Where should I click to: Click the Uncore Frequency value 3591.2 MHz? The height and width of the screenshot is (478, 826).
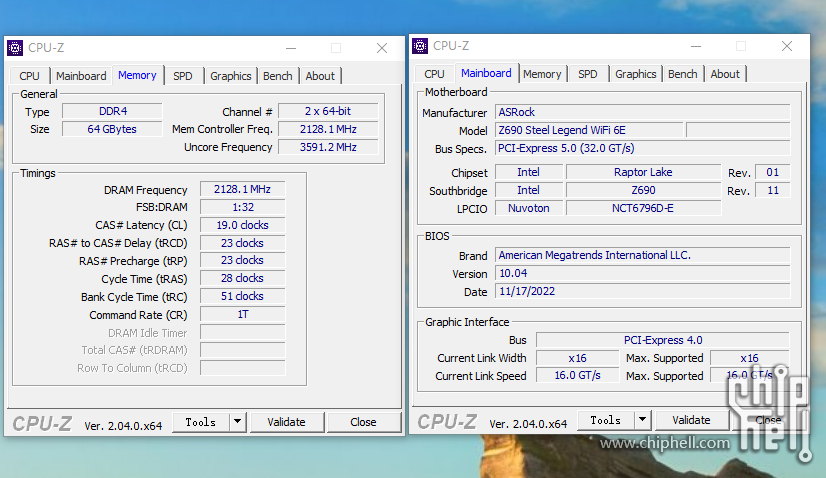click(328, 147)
